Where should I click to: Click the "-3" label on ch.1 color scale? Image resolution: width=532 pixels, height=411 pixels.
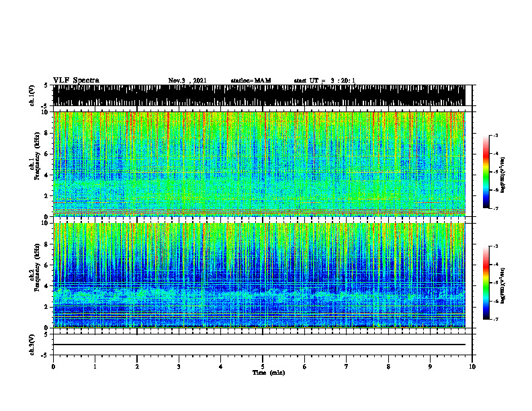(495, 135)
